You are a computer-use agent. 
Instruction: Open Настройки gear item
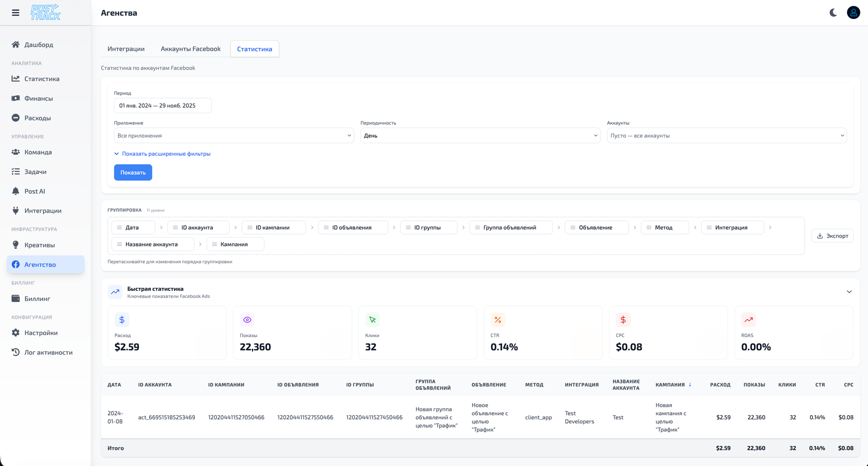click(41, 333)
